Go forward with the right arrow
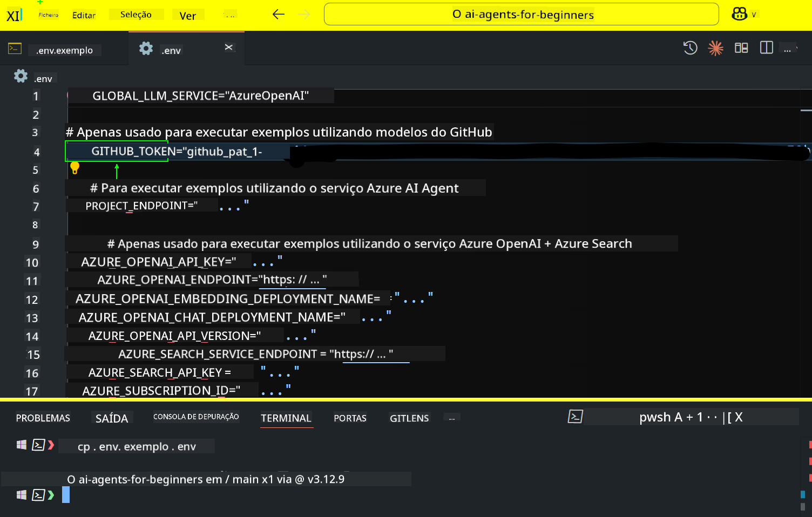Viewport: 812px width, 517px height. pyautogui.click(x=304, y=15)
